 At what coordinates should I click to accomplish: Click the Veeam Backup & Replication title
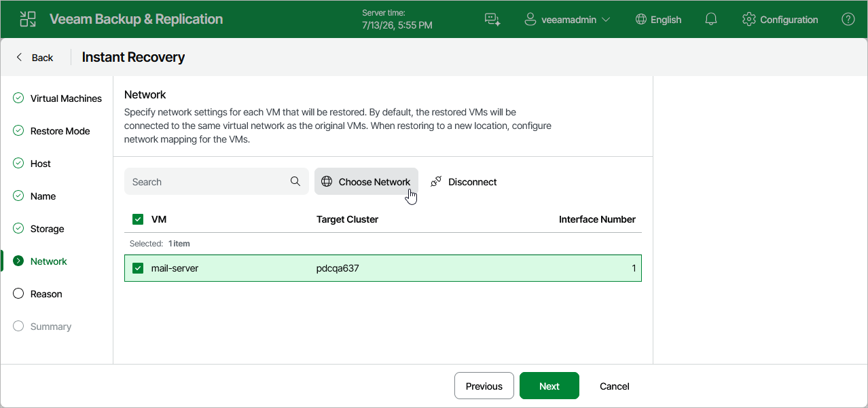[x=136, y=19]
